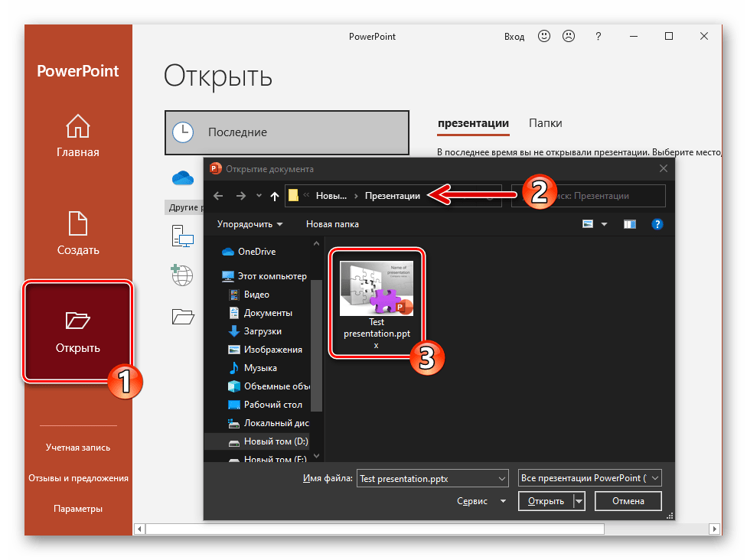Screen dimensions: 747x560
Task: Select Новый том (D:) in tree
Action: click(269, 441)
